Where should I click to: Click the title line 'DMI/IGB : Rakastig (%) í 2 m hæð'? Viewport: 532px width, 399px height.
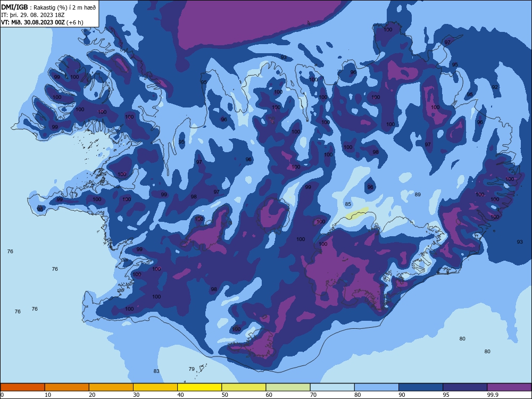pos(48,7)
